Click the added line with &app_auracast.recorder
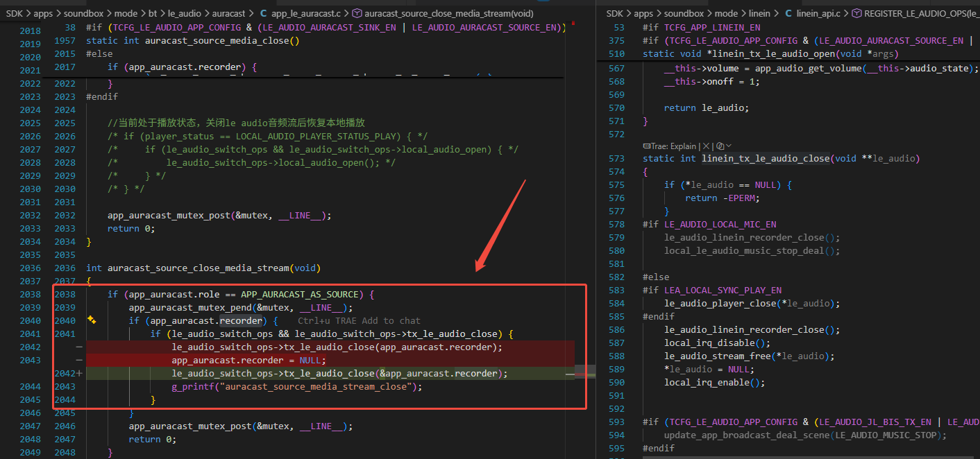Viewport: 980px width, 459px height. 340,374
